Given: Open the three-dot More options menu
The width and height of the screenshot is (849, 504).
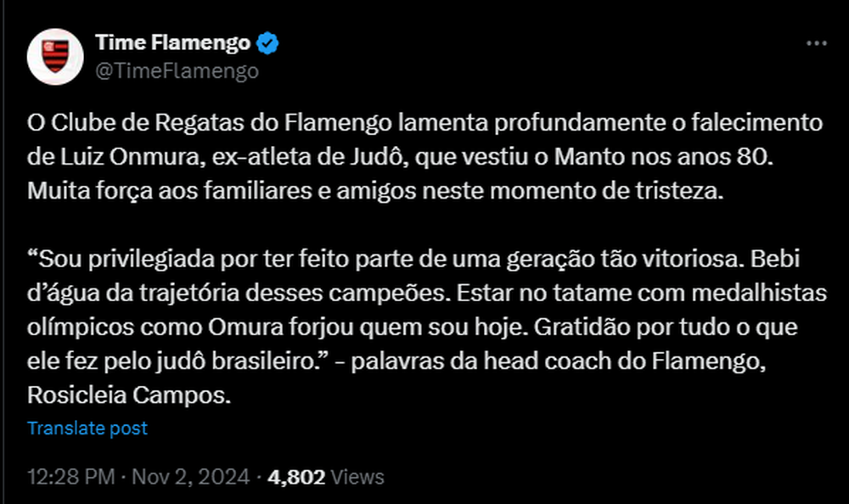Looking at the screenshot, I should tap(816, 43).
